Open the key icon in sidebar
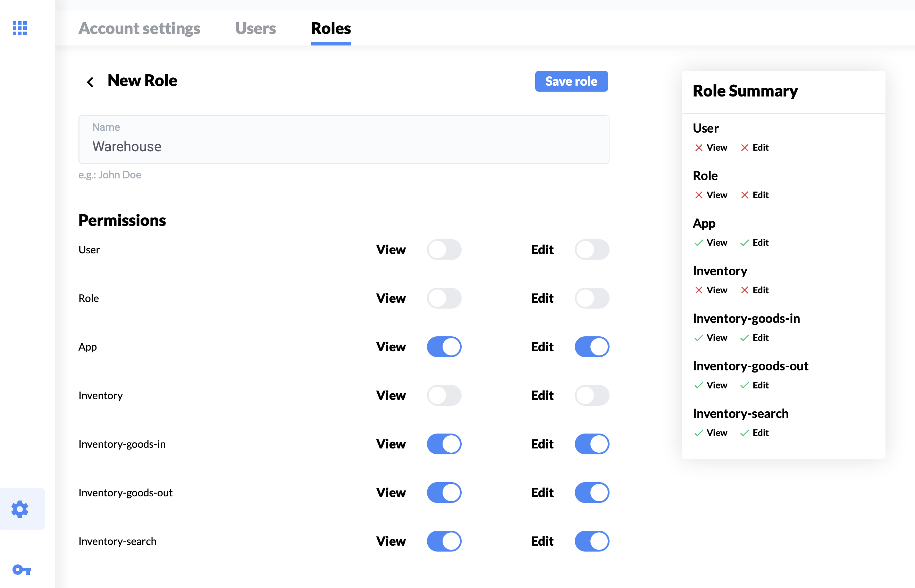 click(22, 570)
